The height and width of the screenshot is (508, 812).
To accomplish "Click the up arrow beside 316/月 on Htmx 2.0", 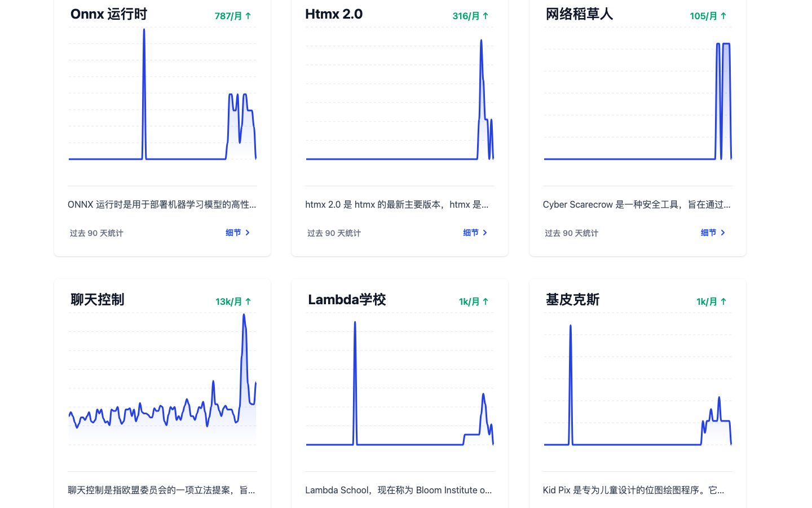I will (x=487, y=16).
